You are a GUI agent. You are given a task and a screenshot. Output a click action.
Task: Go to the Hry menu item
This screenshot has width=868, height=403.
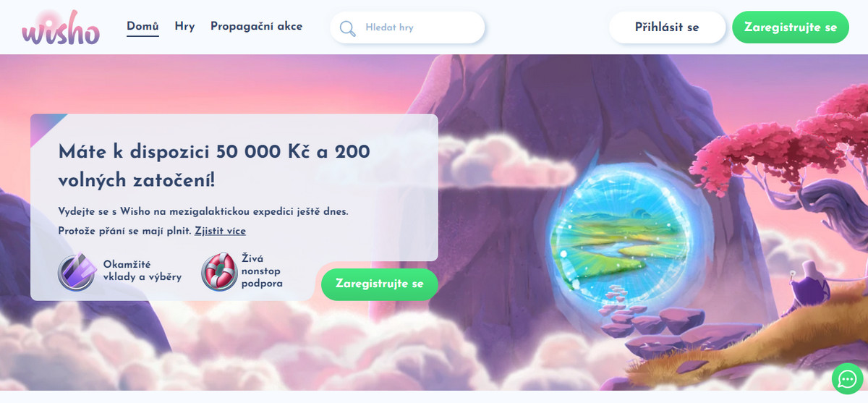pyautogui.click(x=184, y=26)
